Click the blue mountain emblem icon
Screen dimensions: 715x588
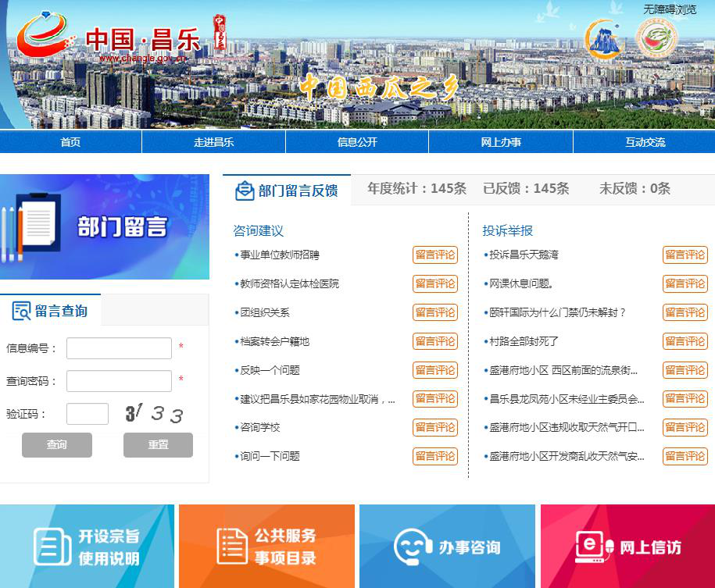603,39
